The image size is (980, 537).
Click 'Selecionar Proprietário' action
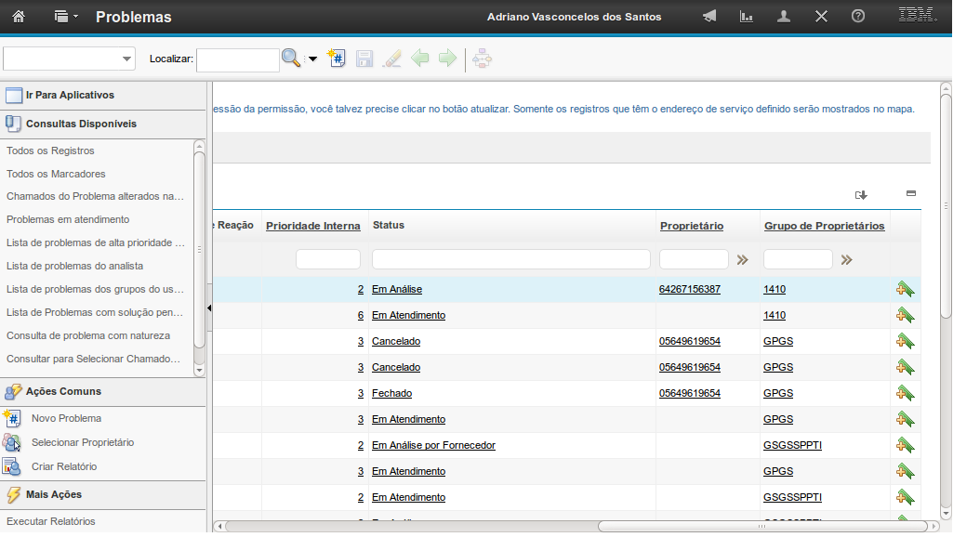(x=83, y=443)
